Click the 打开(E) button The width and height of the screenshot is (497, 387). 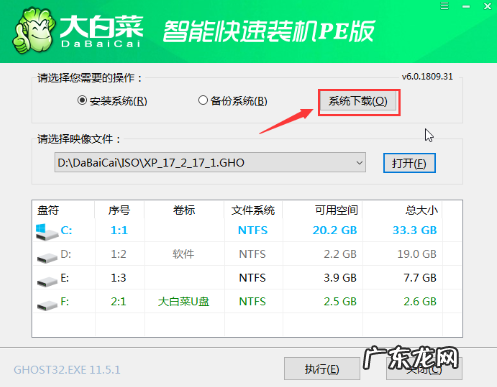409,163
